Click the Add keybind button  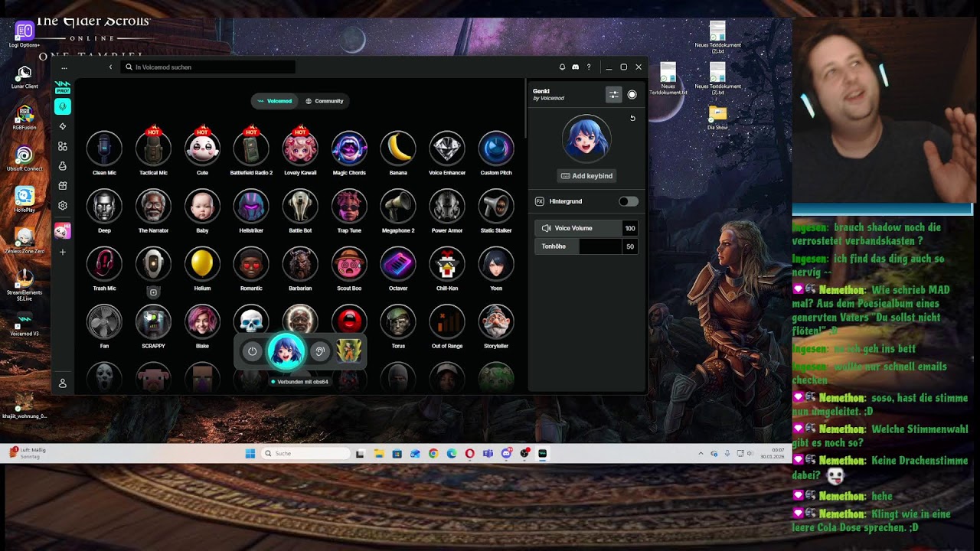tap(586, 176)
